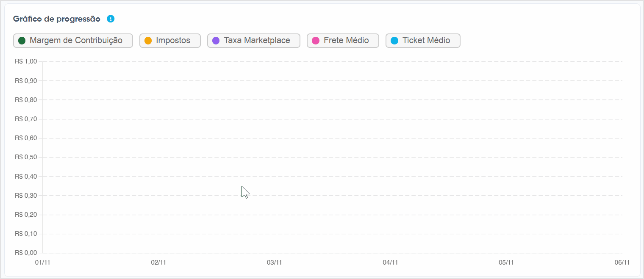644x279 pixels.
Task: Click the 01/11 date label
Action: [x=42, y=262]
